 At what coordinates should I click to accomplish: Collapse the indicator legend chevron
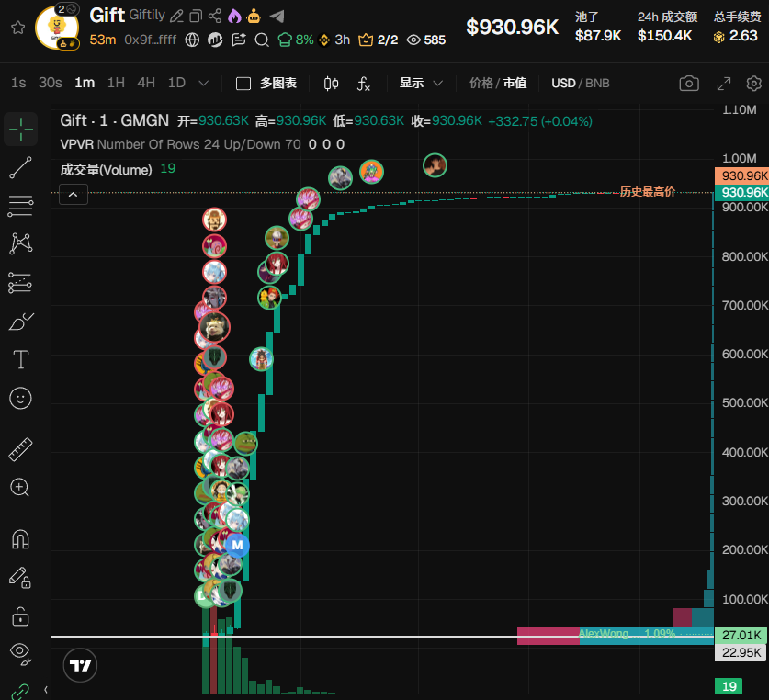tap(74, 195)
